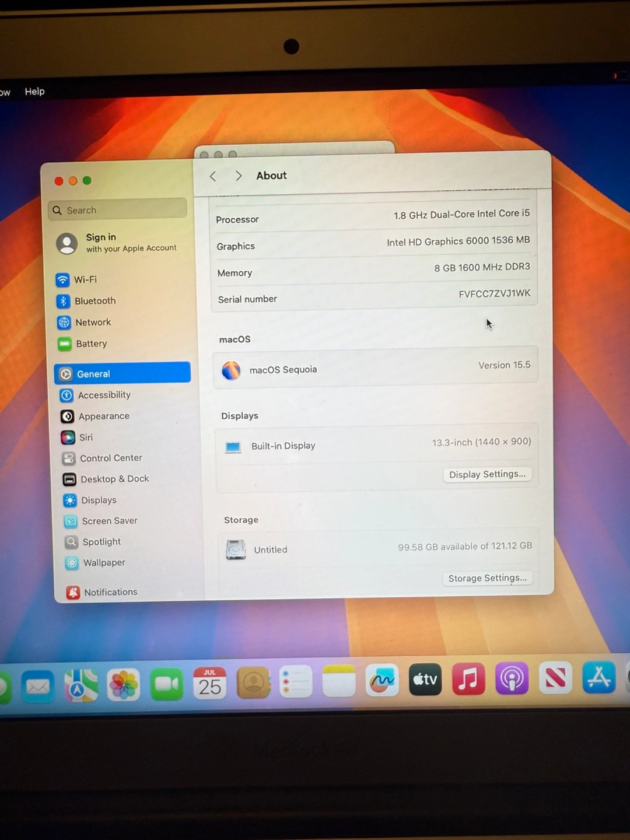
Task: Click the Storage Settings... button
Action: pos(488,578)
